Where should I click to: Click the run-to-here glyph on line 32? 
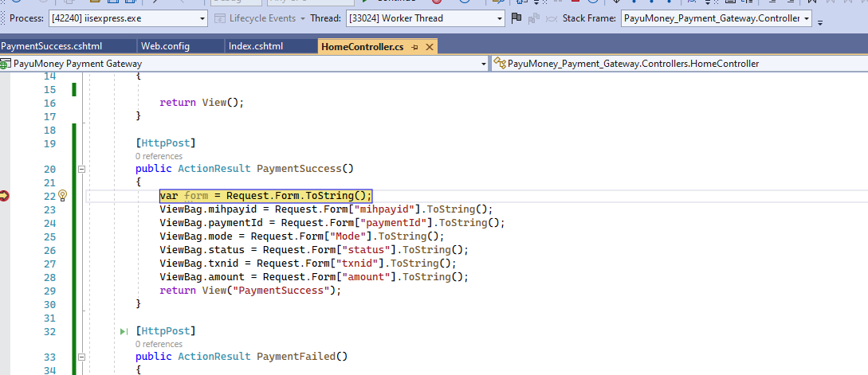click(x=124, y=331)
